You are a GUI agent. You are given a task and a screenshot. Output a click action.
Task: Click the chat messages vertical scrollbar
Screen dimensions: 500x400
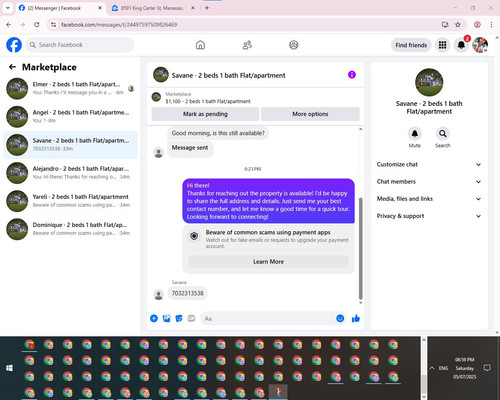tap(360, 248)
